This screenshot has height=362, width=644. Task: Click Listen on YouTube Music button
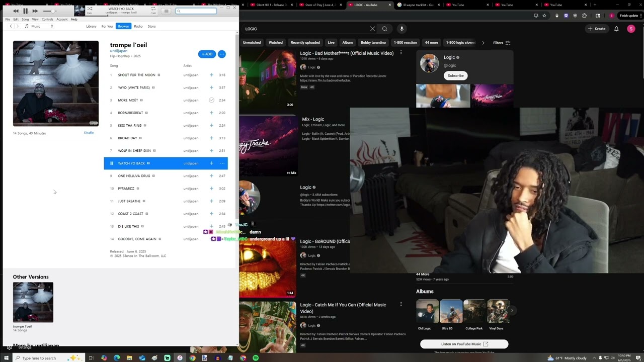[x=464, y=344]
